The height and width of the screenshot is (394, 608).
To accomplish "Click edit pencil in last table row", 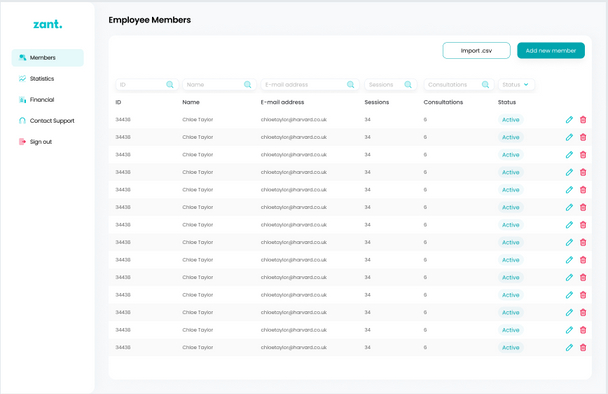I will click(569, 347).
